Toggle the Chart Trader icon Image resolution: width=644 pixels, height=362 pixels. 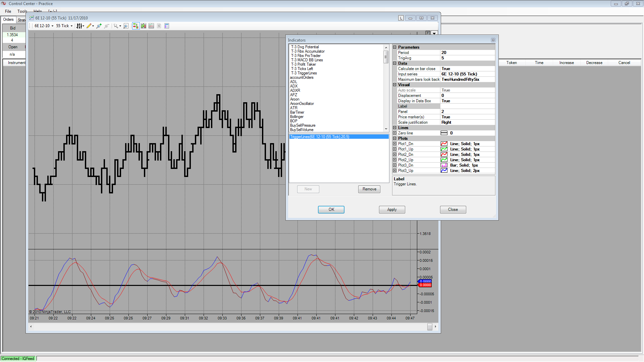[136, 26]
